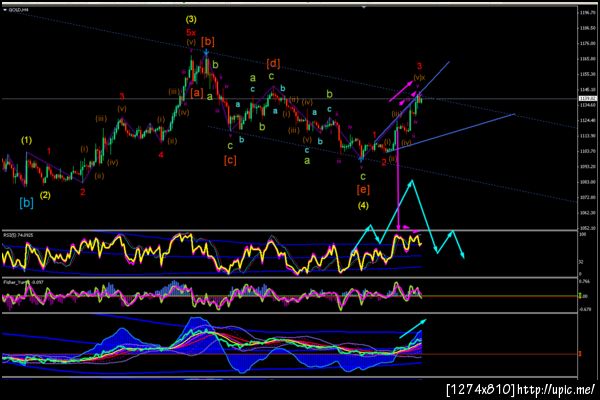
Task: Select the orange [c] wave label
Action: (x=230, y=160)
